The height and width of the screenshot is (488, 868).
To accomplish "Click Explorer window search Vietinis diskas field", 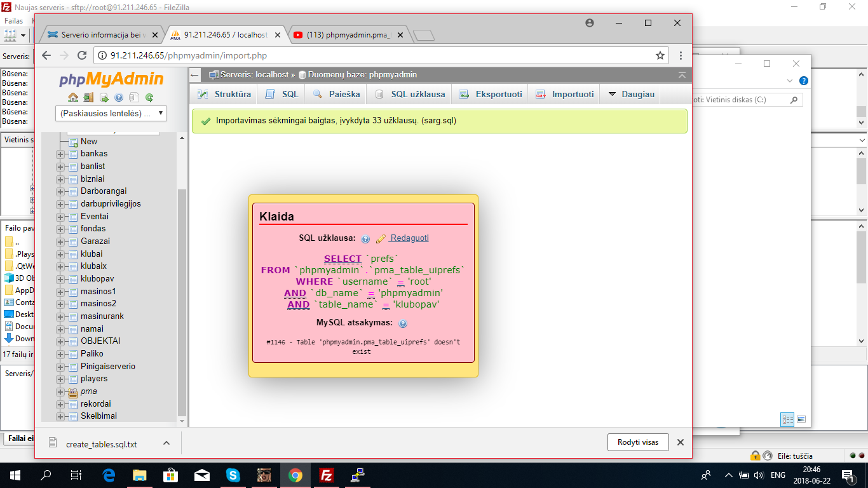I will (746, 100).
